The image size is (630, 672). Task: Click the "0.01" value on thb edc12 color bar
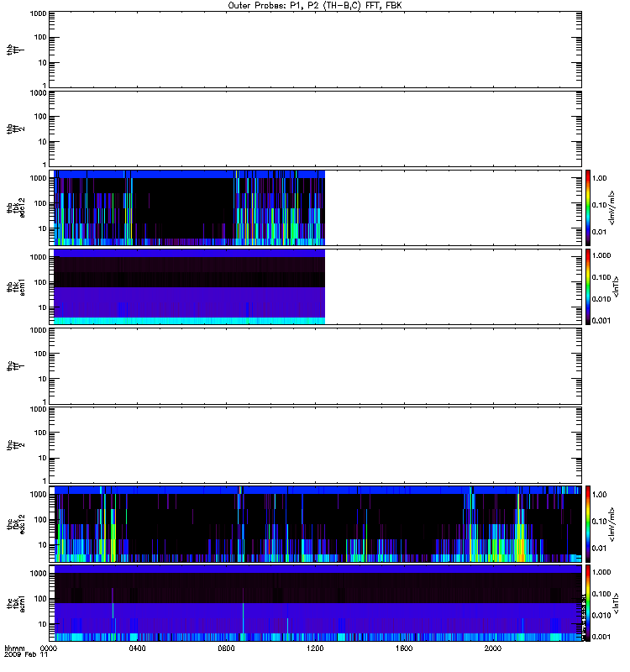600,232
